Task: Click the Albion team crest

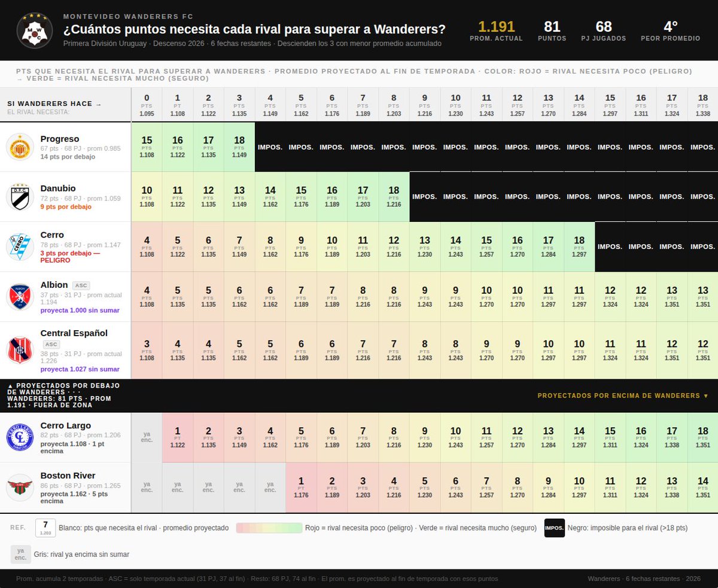Action: [x=20, y=297]
